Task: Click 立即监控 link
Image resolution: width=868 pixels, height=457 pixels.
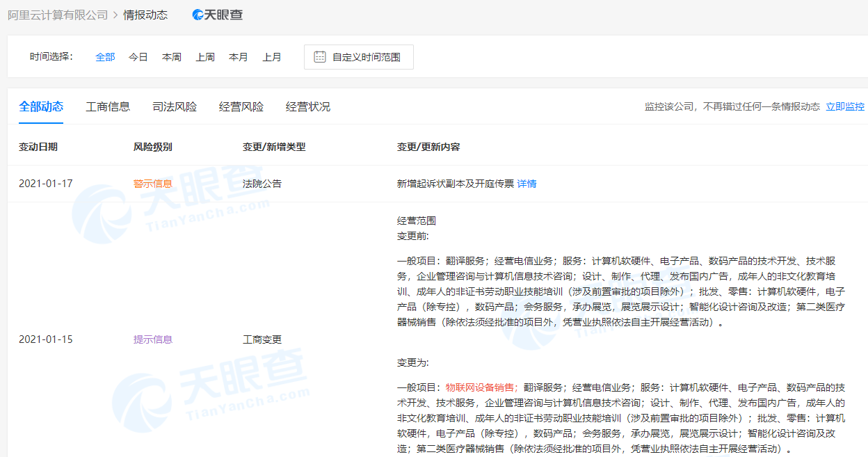Action: click(x=845, y=106)
